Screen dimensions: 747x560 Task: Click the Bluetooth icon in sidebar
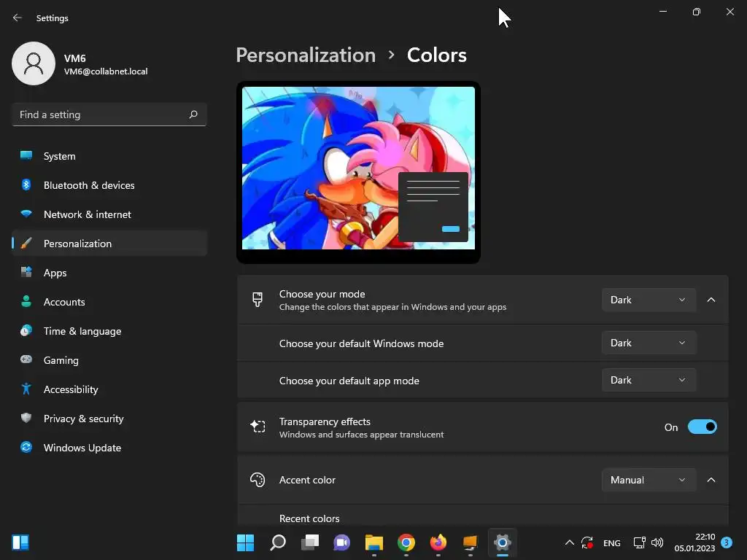pyautogui.click(x=26, y=184)
